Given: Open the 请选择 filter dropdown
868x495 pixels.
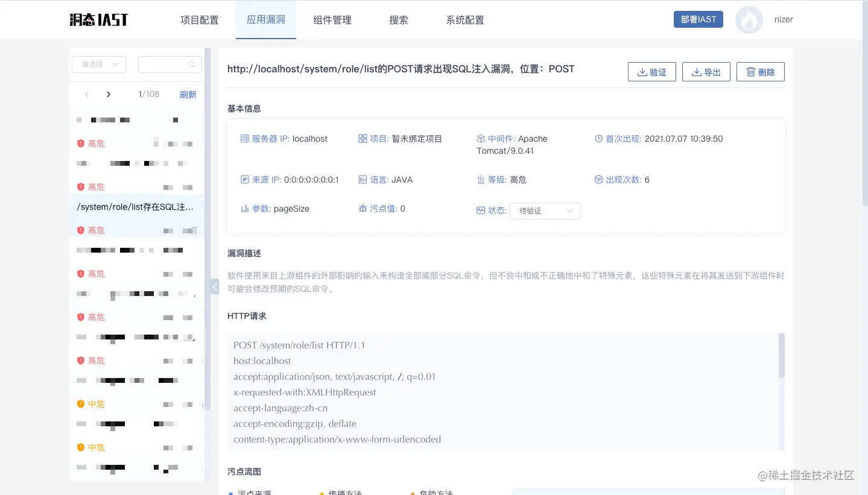Looking at the screenshot, I should [x=98, y=64].
